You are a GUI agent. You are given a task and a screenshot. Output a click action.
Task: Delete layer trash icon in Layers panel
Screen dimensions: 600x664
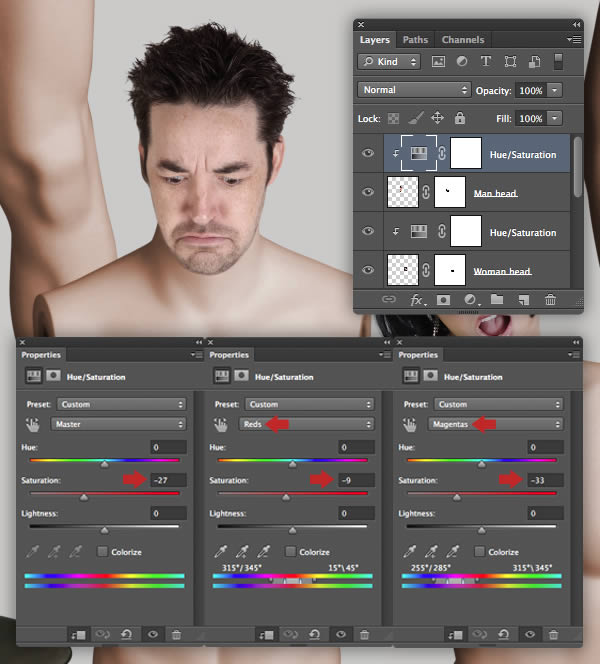click(550, 300)
